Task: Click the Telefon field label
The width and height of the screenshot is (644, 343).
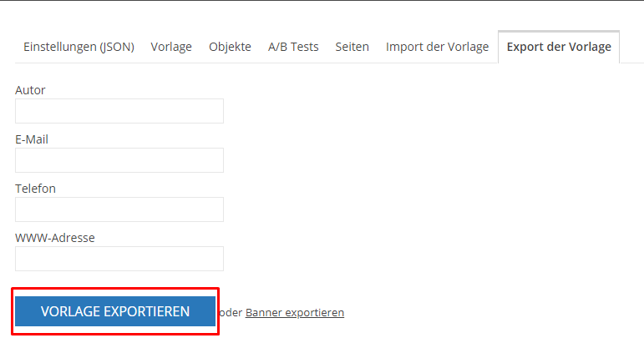Action: 35,189
